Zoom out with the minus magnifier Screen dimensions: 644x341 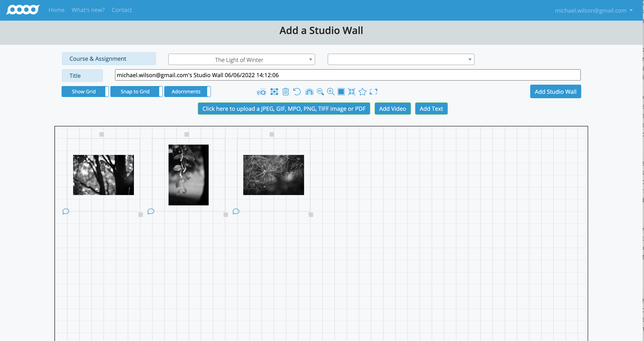[x=320, y=92]
